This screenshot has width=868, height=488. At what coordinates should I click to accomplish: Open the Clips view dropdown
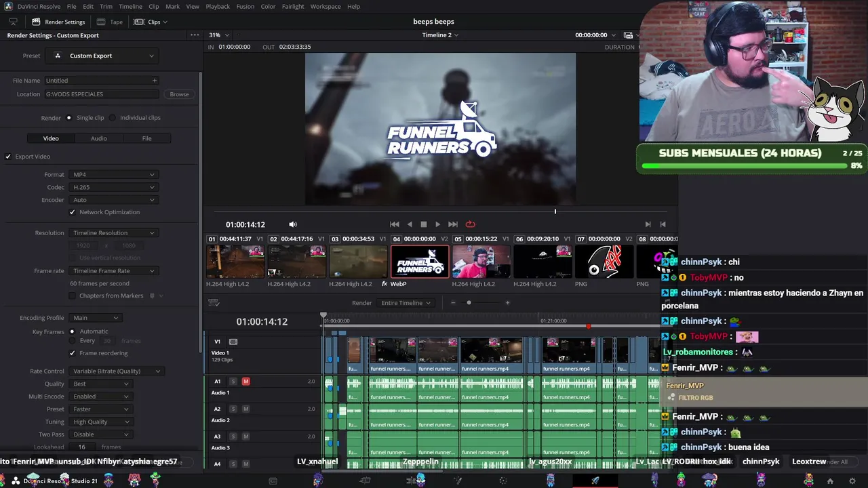click(151, 22)
